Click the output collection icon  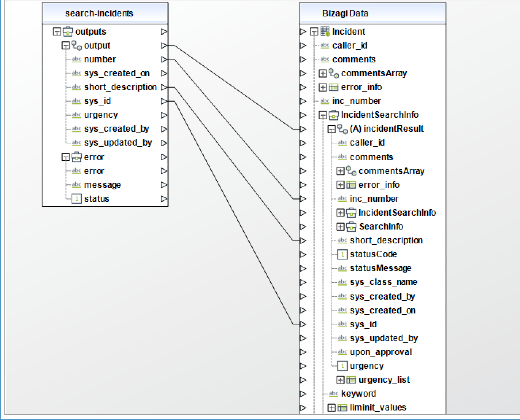(77, 46)
